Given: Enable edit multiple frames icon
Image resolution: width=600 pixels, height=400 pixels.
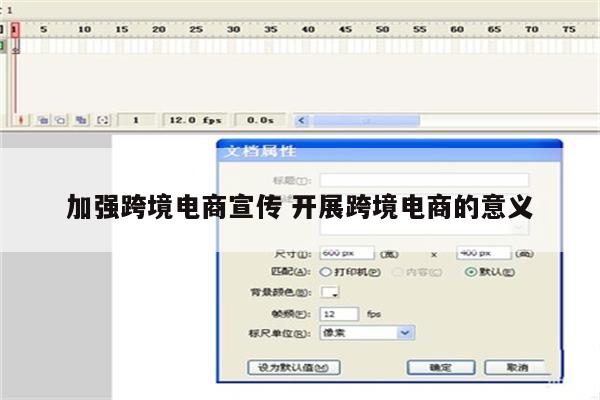Looking at the screenshot, I should [x=81, y=120].
